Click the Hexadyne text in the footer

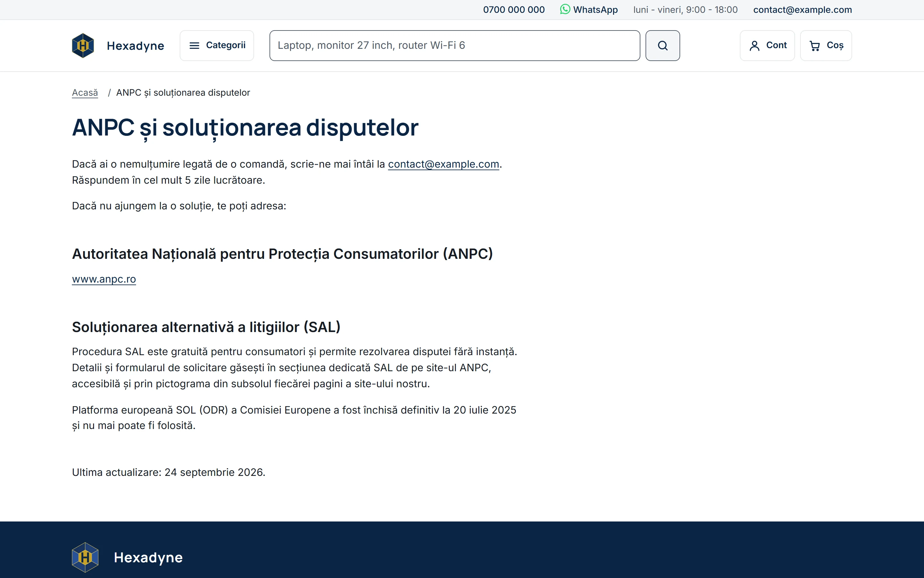point(148,557)
